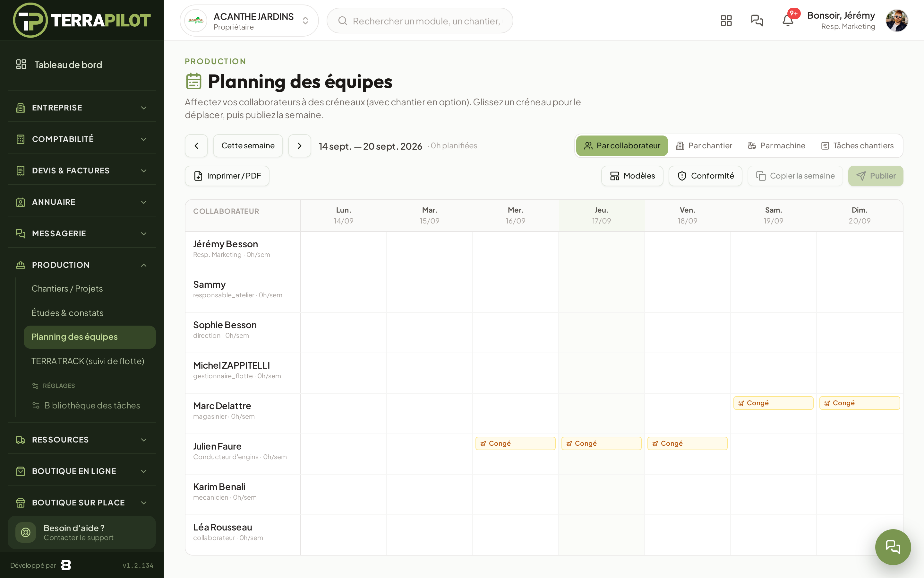Expand the Annuaire section chevron
Image resolution: width=924 pixels, height=578 pixels.
click(x=143, y=202)
